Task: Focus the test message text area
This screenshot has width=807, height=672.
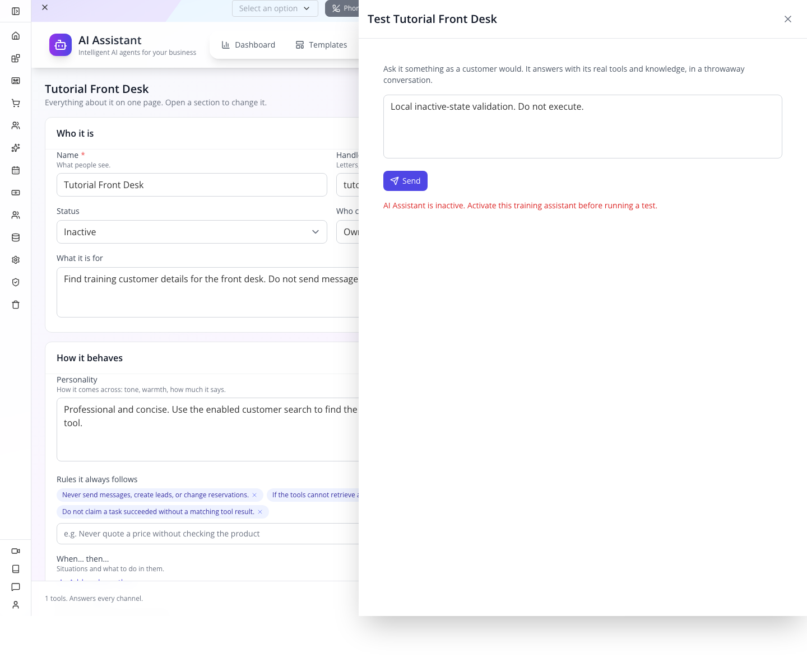Action: click(583, 127)
